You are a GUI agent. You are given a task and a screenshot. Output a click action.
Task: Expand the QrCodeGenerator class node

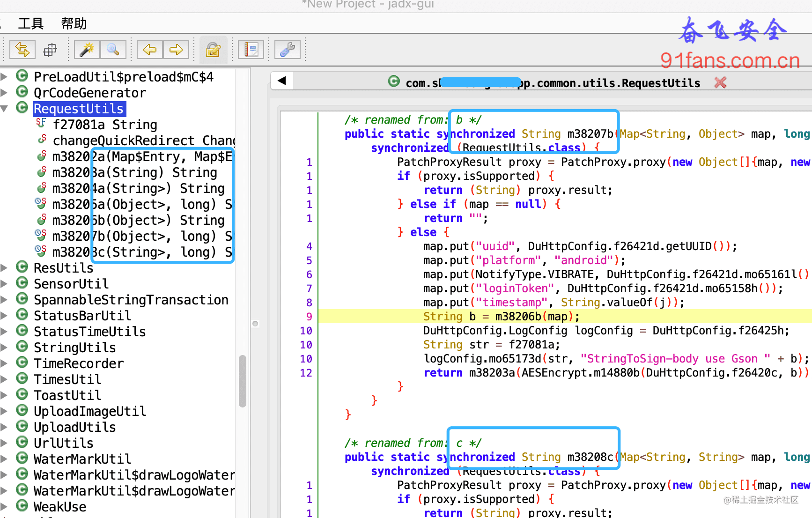pyautogui.click(x=4, y=93)
